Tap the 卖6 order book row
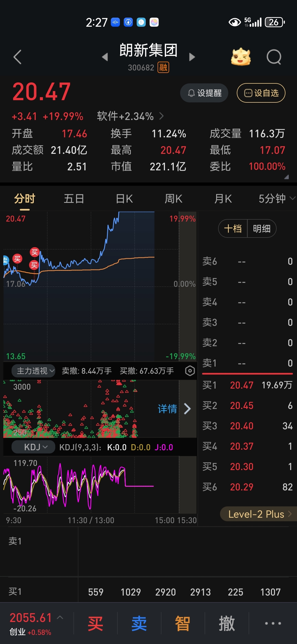 tap(247, 261)
